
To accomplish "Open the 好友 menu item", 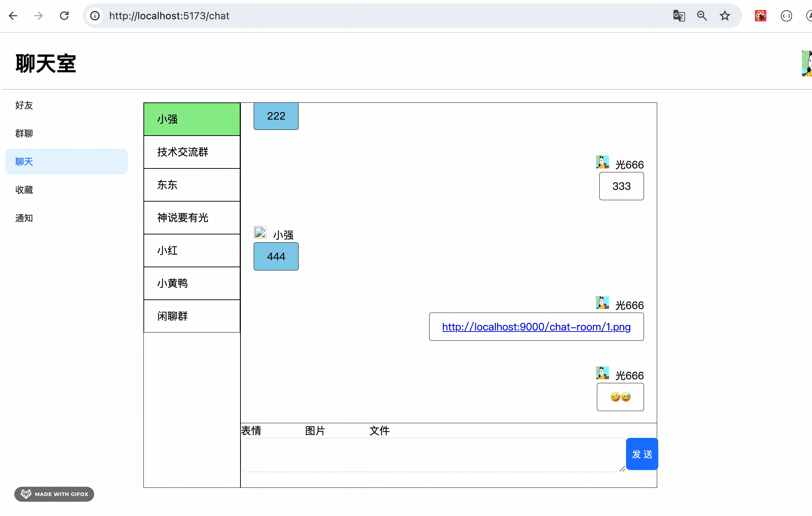I will pyautogui.click(x=24, y=105).
